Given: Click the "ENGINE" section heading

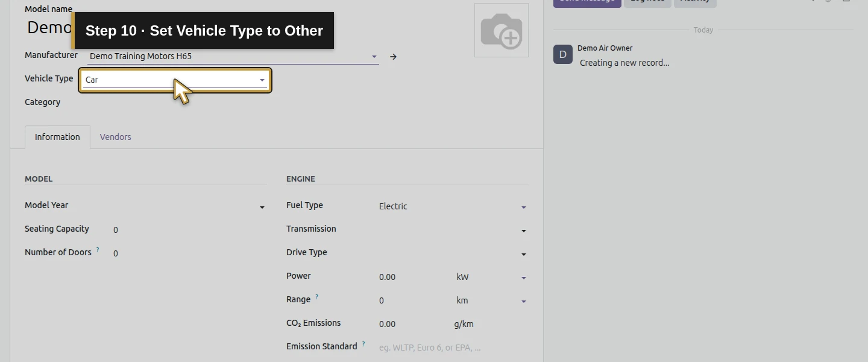Looking at the screenshot, I should [x=301, y=179].
